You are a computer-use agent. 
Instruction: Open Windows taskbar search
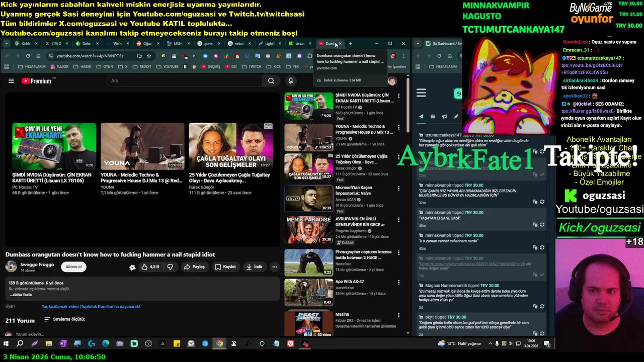20,344
